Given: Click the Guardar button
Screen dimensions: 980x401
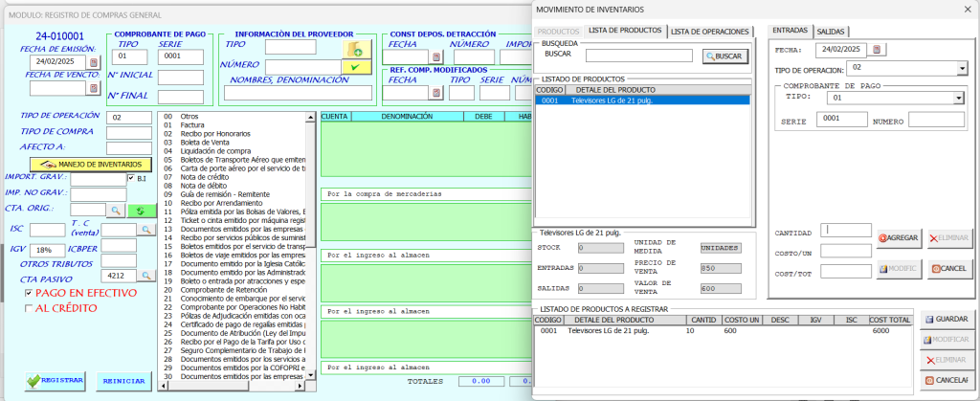Looking at the screenshot, I should 947,319.
